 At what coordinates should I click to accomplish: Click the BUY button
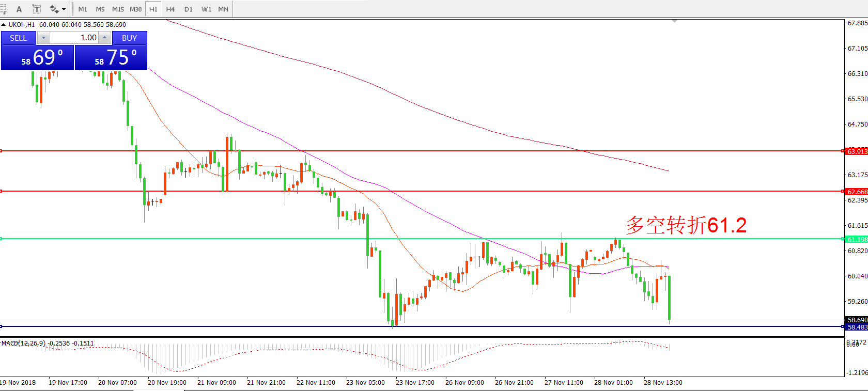(x=130, y=38)
